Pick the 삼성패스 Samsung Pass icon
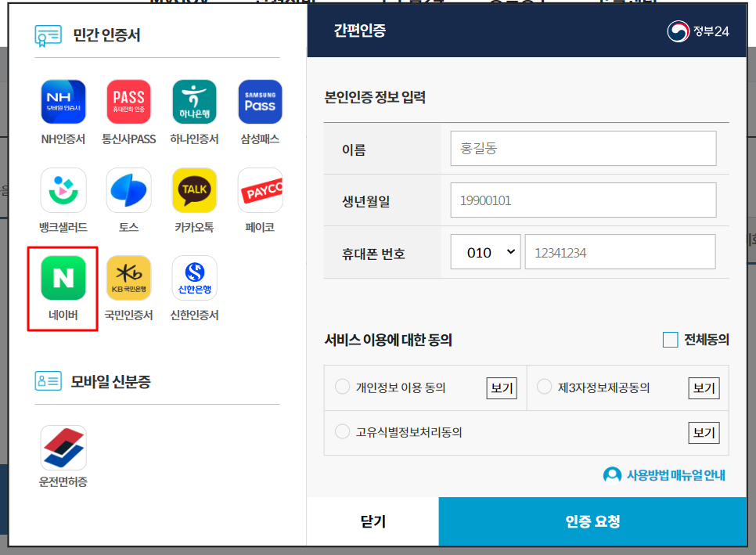This screenshot has height=555, width=756. [260, 102]
